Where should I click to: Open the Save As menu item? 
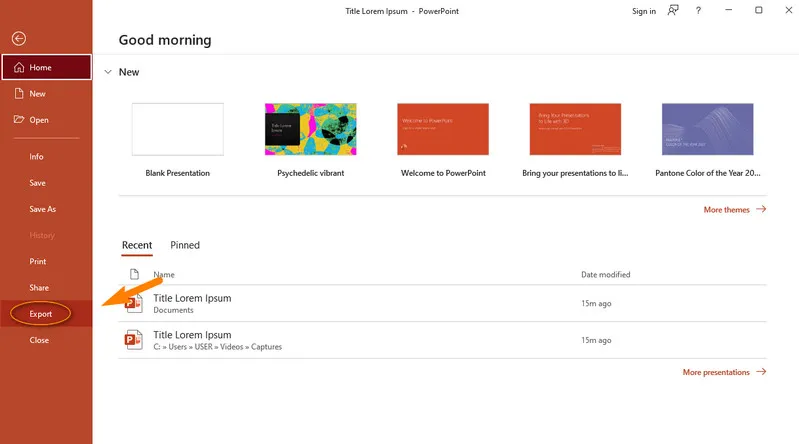[x=42, y=209]
